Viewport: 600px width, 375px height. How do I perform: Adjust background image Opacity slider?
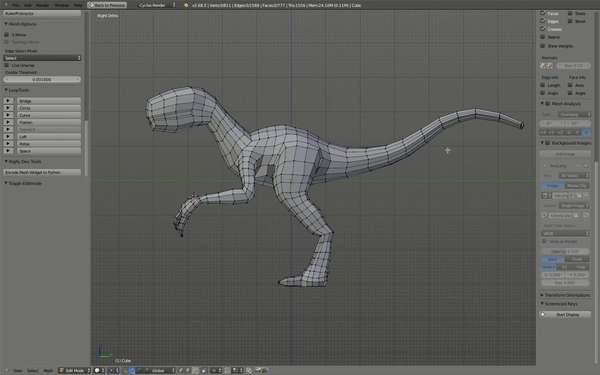coord(565,251)
